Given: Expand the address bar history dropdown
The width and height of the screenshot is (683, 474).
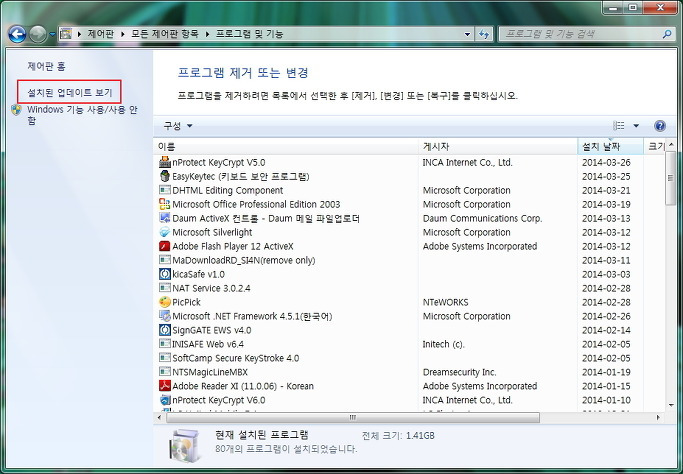Looking at the screenshot, I should tap(467, 34).
